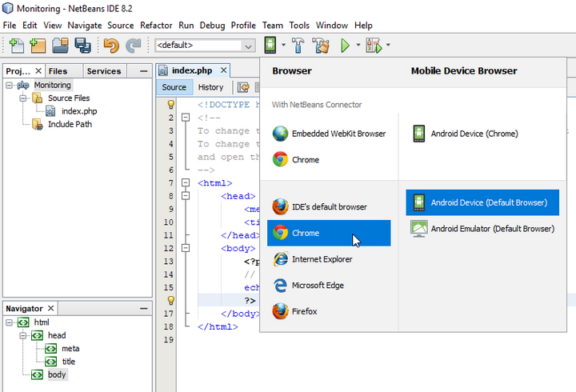Switch to the Services tab
This screenshot has height=392, width=576.
[x=104, y=71]
